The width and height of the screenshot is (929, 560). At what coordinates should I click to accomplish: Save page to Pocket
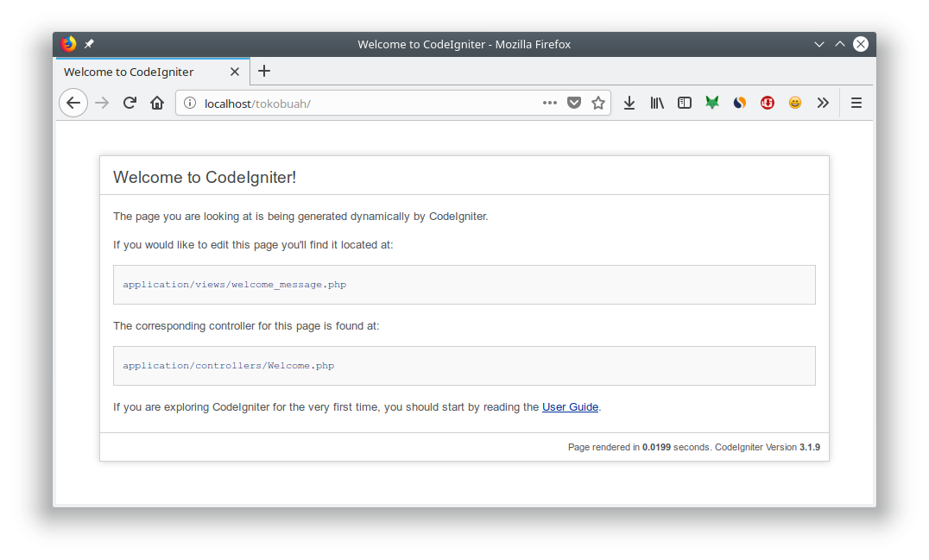574,103
